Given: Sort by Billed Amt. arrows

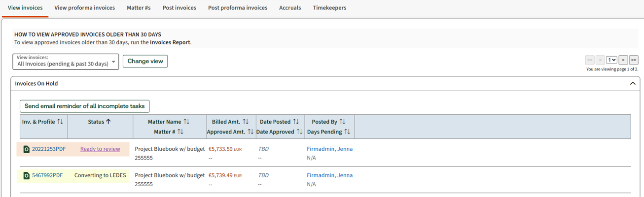Looking at the screenshot, I should point(246,122).
